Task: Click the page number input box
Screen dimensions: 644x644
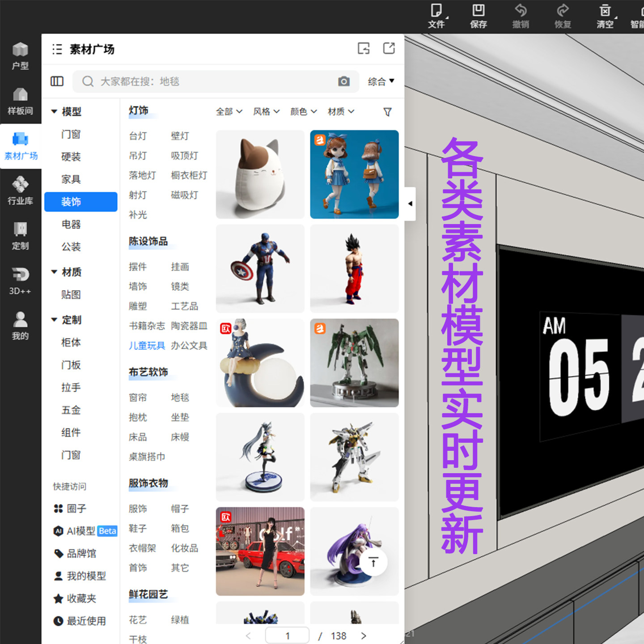Action: click(x=287, y=636)
